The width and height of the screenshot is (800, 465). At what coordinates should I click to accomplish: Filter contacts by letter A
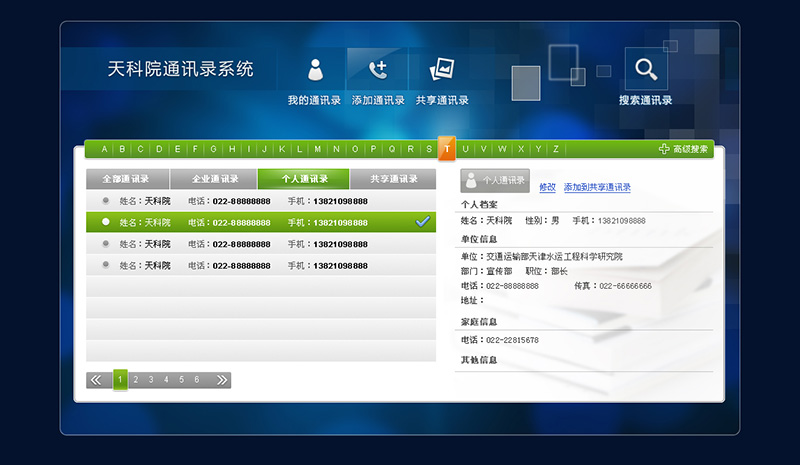coord(103,149)
